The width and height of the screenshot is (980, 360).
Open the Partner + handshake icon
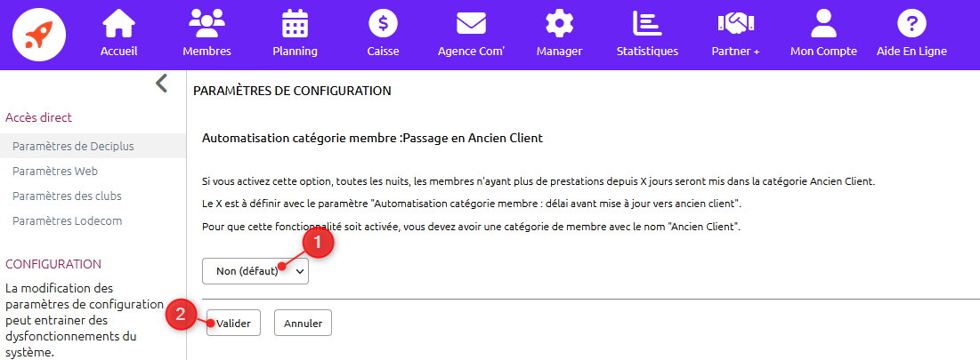click(735, 24)
